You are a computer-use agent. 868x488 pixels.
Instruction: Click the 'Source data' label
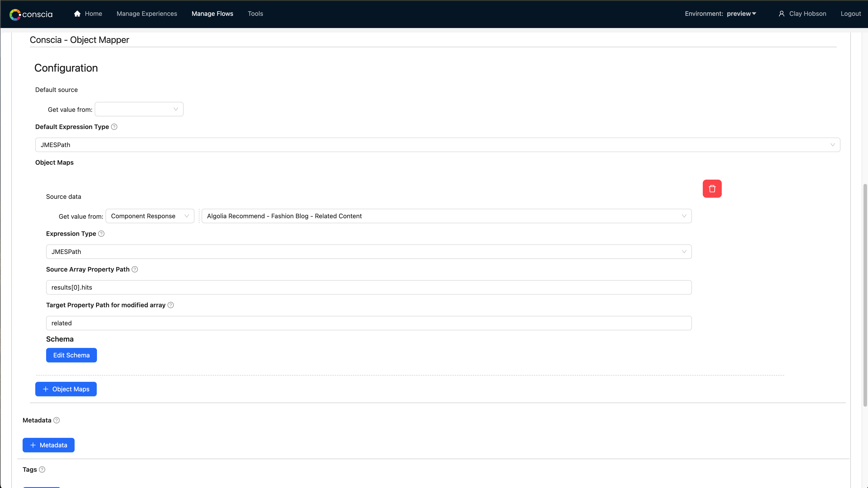[63, 197]
